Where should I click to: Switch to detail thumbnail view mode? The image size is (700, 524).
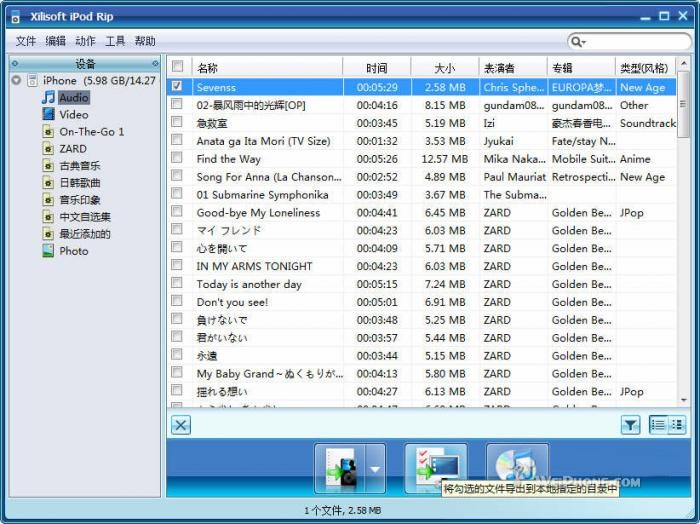pos(677,425)
